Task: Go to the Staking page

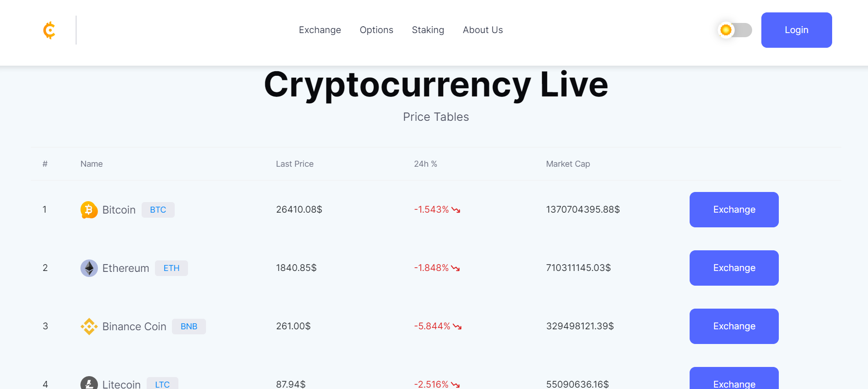Action: click(428, 30)
